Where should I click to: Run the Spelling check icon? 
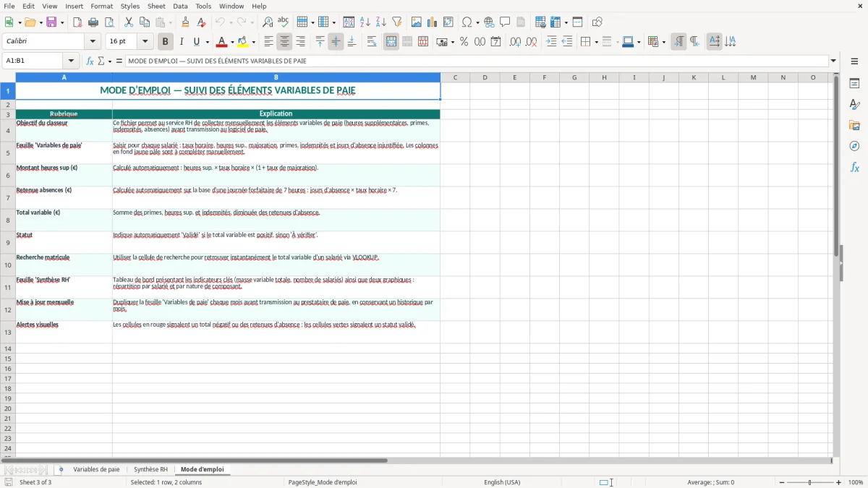point(284,22)
